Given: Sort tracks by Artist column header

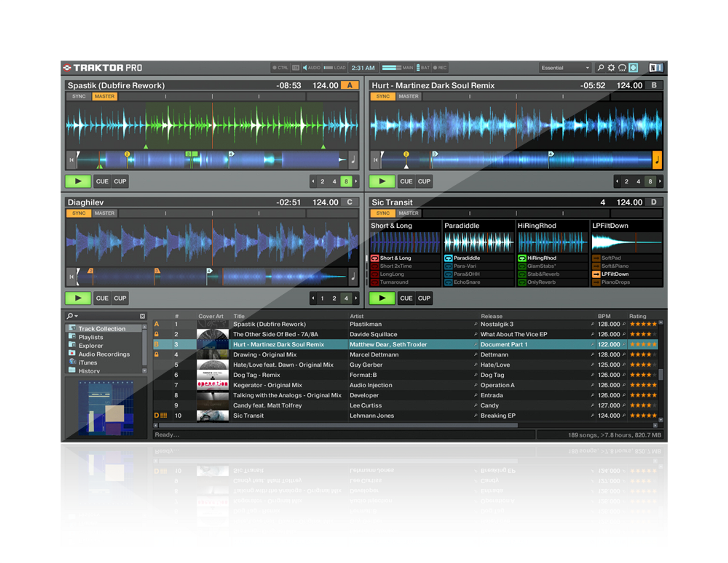Looking at the screenshot, I should 356,316.
